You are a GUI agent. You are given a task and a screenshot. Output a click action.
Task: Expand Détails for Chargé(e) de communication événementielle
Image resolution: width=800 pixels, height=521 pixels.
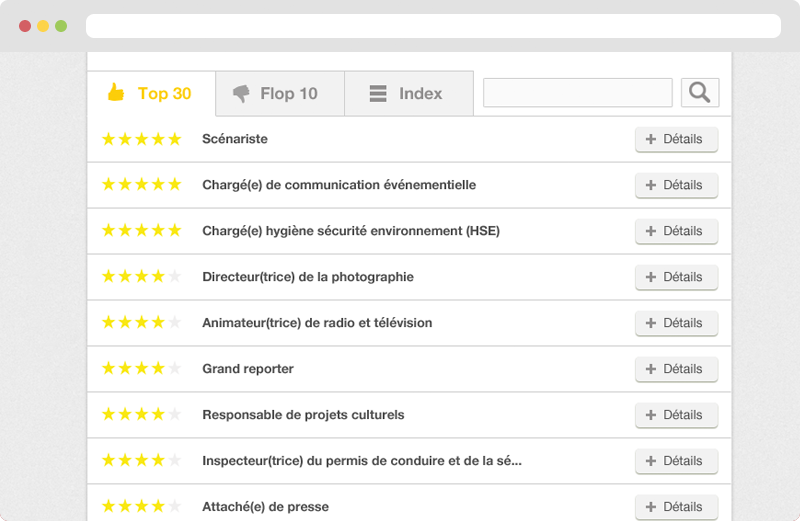point(676,186)
